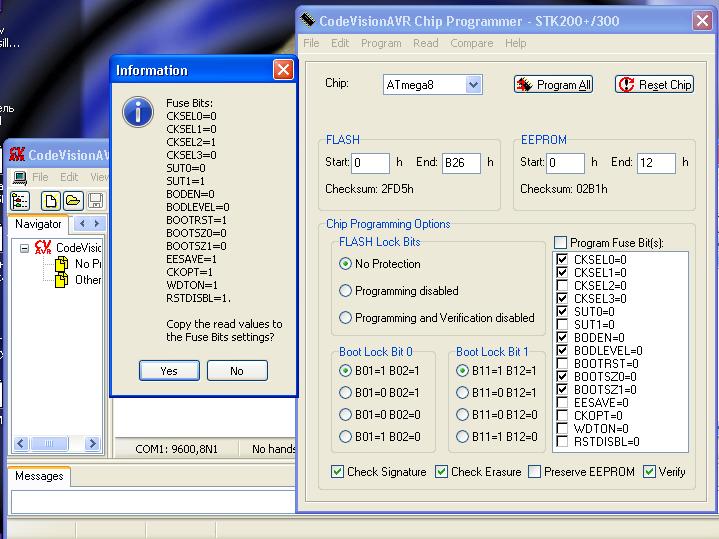Select the CodeVision root node icon
719x539 pixels.
point(43,247)
